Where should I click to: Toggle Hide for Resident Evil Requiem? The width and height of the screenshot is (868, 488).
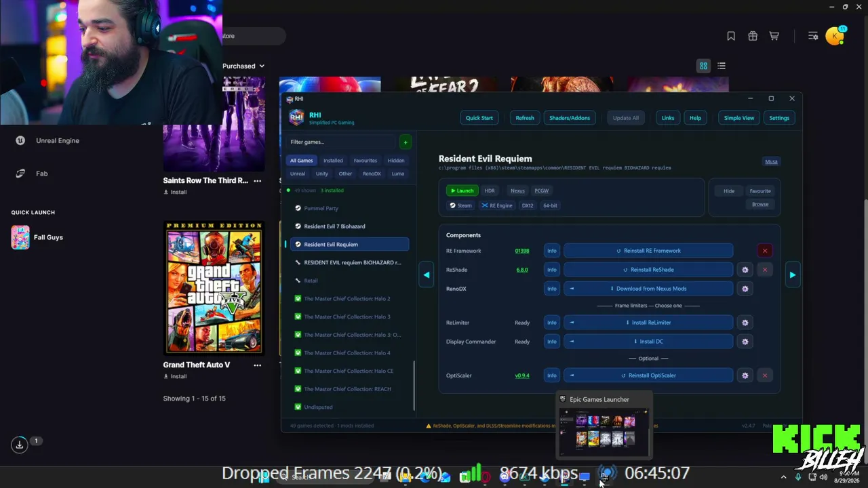729,191
